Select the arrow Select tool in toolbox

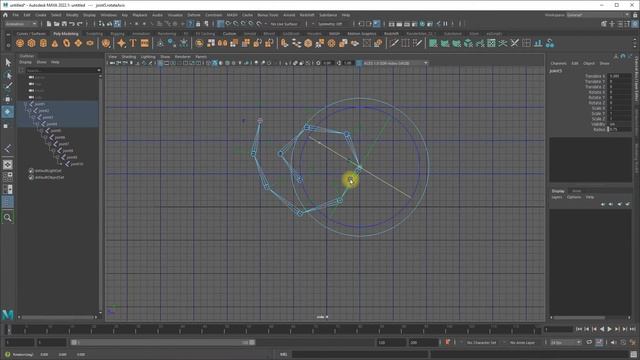click(8, 62)
